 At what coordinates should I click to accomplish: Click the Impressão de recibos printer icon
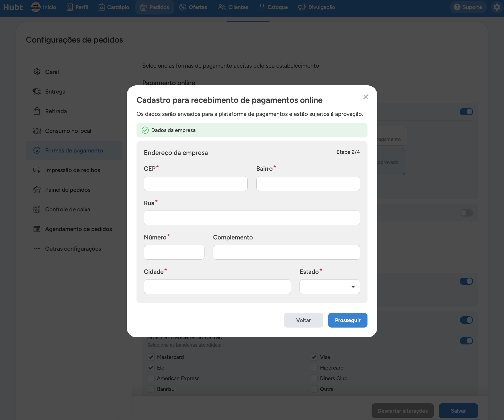37,170
